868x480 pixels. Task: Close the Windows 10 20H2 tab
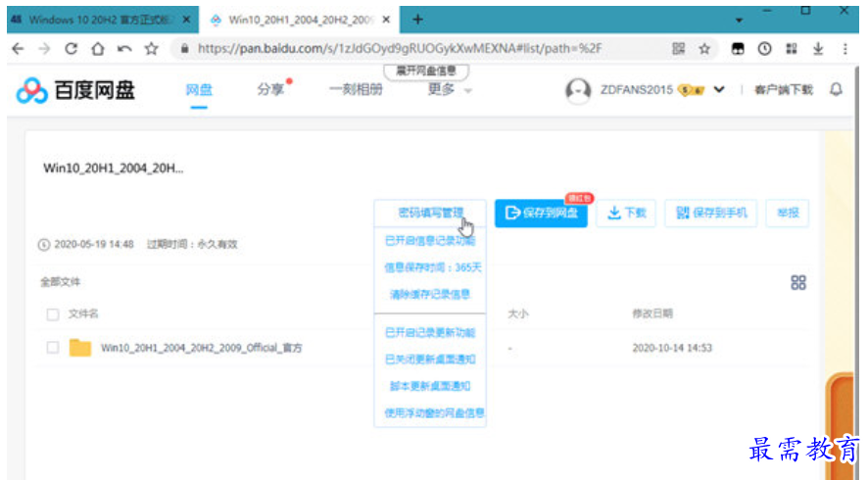coord(186,20)
